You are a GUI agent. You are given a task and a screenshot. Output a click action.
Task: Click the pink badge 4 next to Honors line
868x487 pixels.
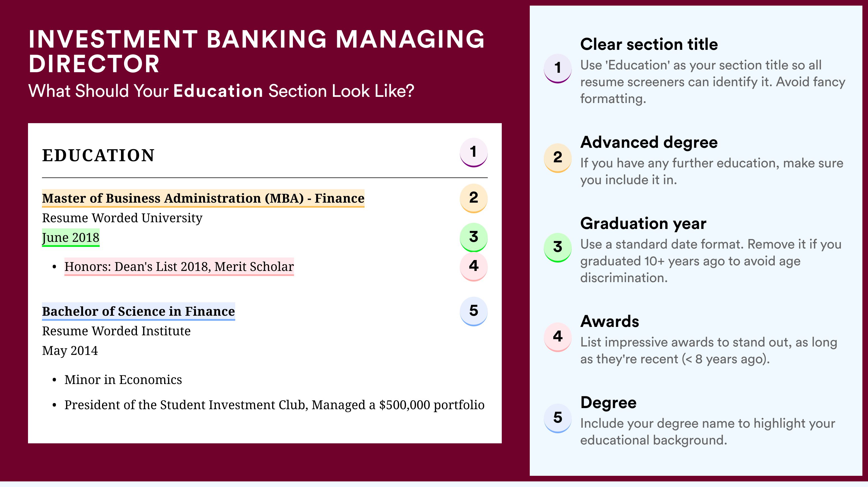(x=473, y=267)
